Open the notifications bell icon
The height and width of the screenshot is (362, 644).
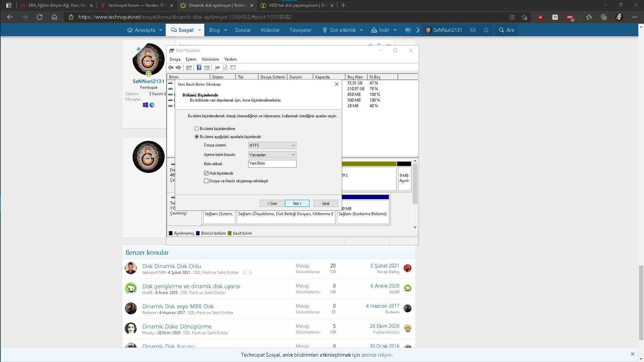click(x=486, y=30)
